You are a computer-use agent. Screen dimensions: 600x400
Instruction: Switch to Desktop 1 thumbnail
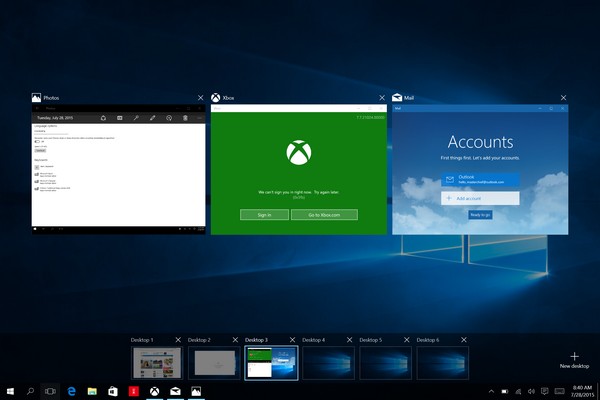(157, 363)
